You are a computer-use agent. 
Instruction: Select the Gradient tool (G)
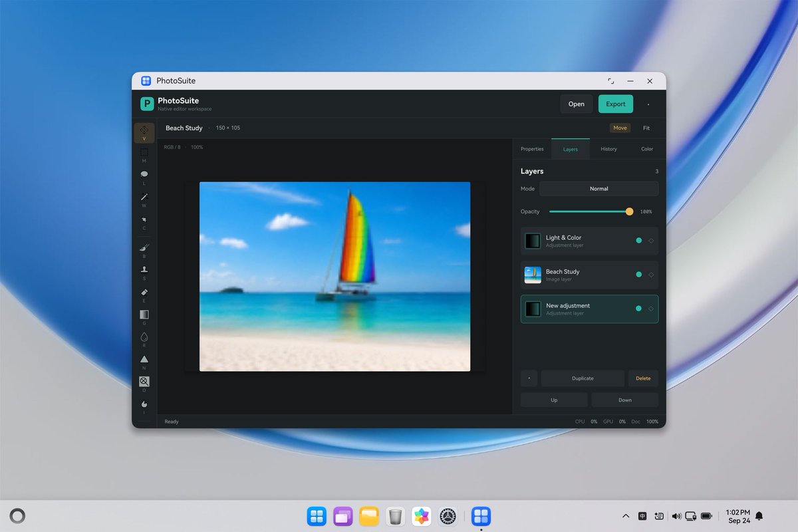(144, 317)
